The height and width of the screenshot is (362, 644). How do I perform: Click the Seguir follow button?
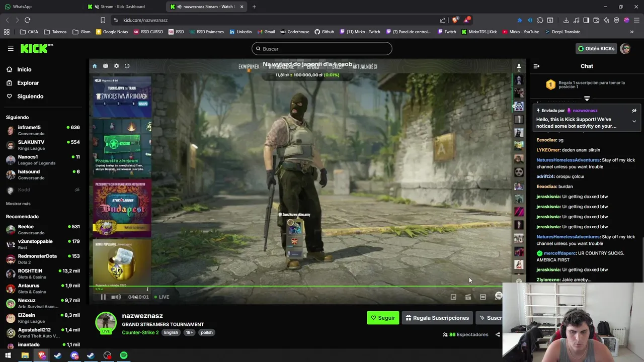[383, 318]
